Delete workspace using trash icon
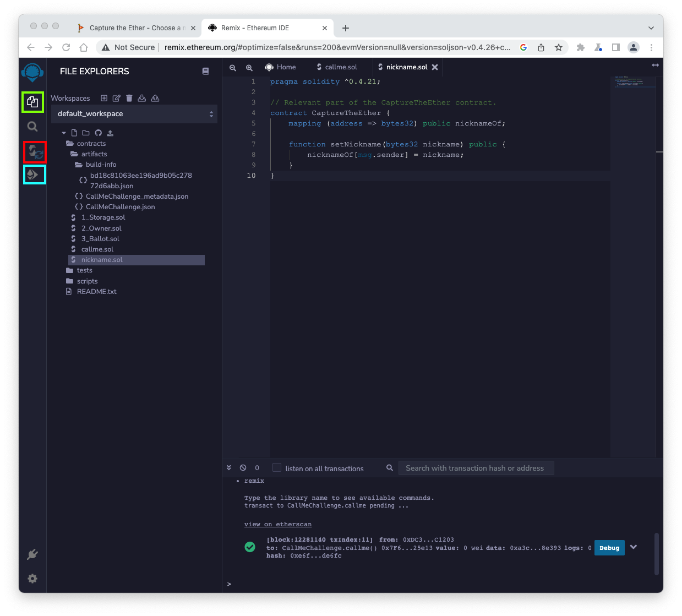The image size is (682, 616). click(129, 98)
